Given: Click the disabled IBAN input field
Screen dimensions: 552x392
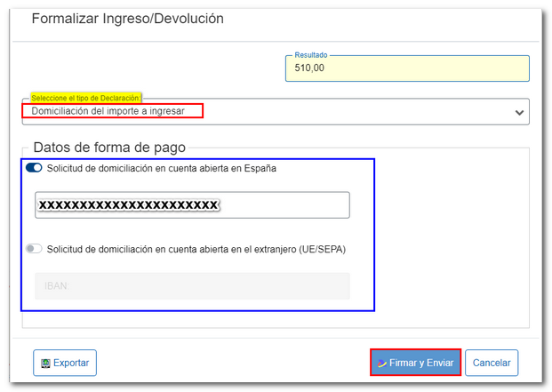Looking at the screenshot, I should tap(192, 285).
